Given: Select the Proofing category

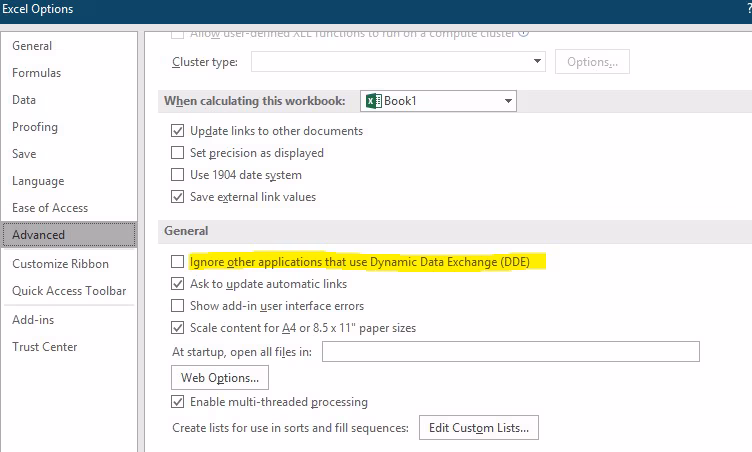Looking at the screenshot, I should point(35,127).
